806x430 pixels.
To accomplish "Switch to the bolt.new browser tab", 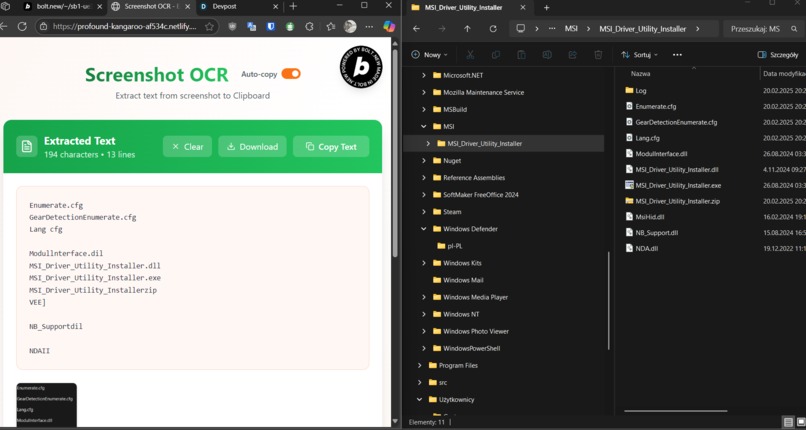I will 61,7.
